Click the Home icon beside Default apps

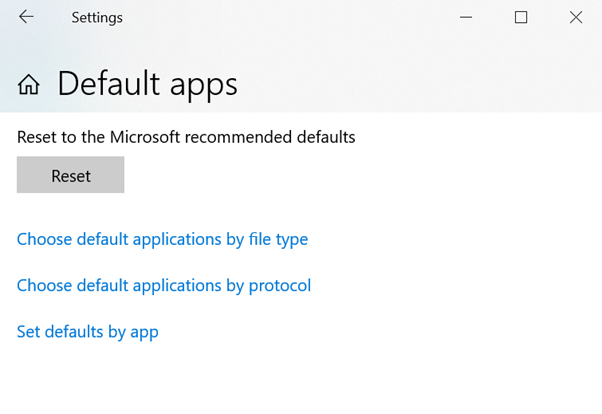point(29,85)
